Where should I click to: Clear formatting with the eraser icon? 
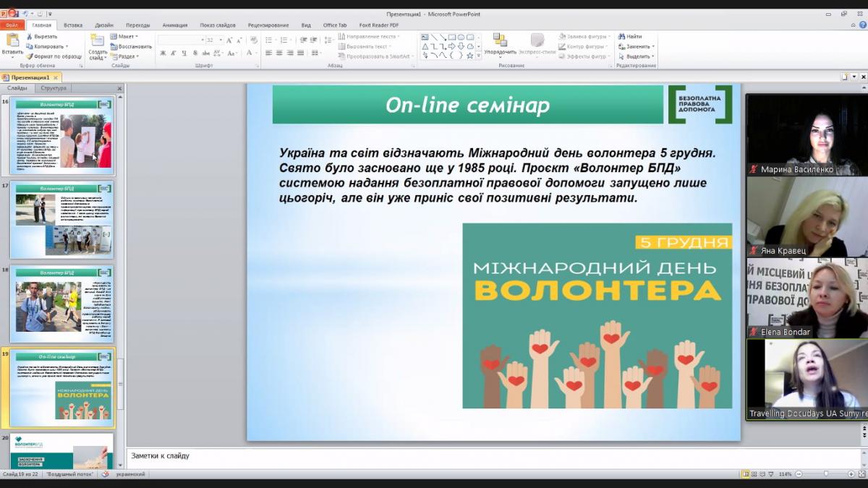(x=252, y=40)
